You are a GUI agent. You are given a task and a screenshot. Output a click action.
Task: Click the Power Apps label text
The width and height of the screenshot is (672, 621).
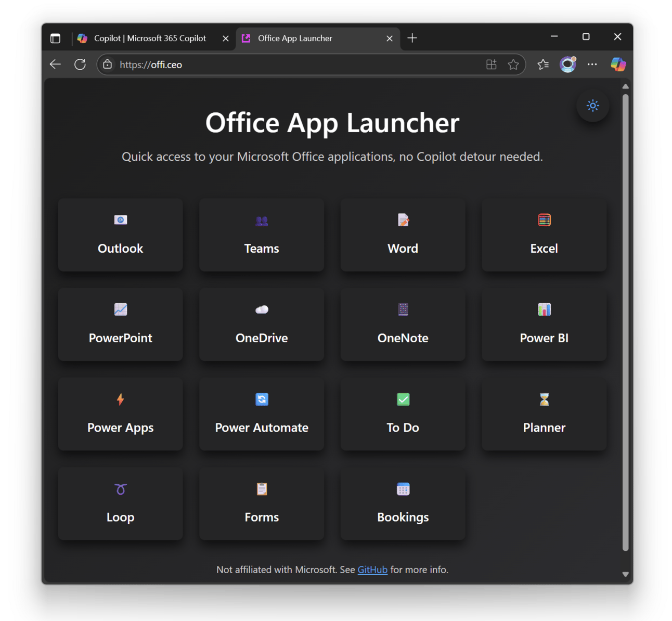tap(120, 428)
